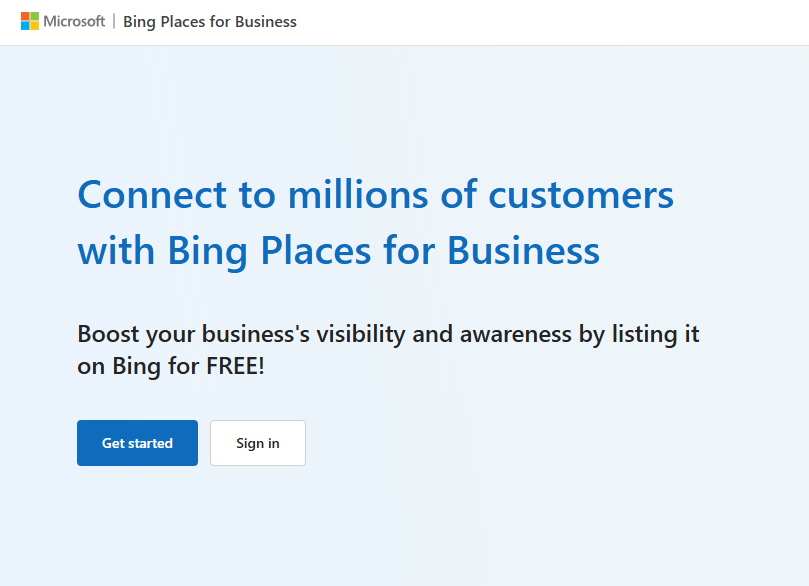Click the word "millions" in the headline
Viewport: 809px width, 586px height.
[360, 194]
